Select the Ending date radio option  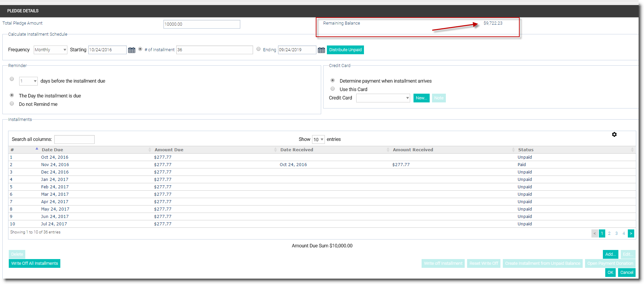tap(258, 49)
